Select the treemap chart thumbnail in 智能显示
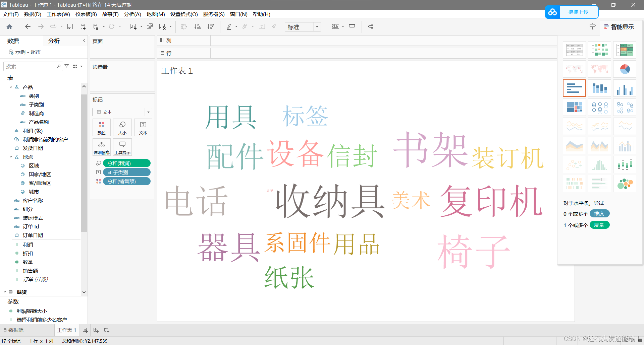This screenshot has width=644, height=345. click(574, 107)
